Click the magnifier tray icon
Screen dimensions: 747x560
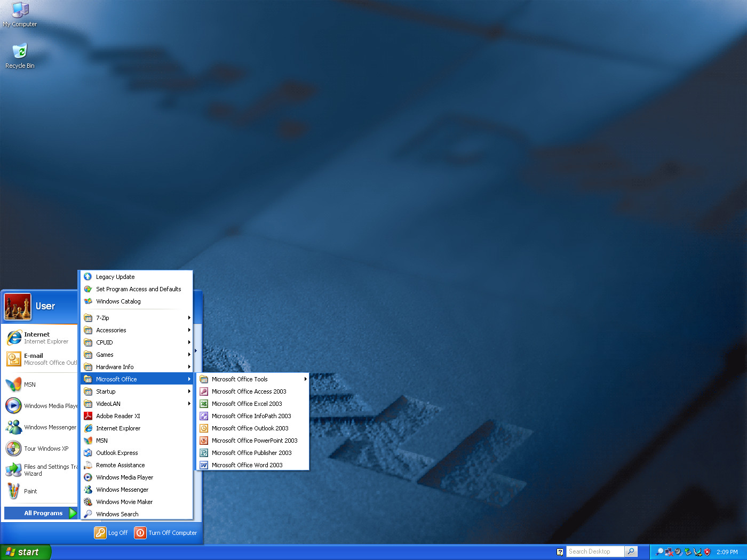point(659,552)
